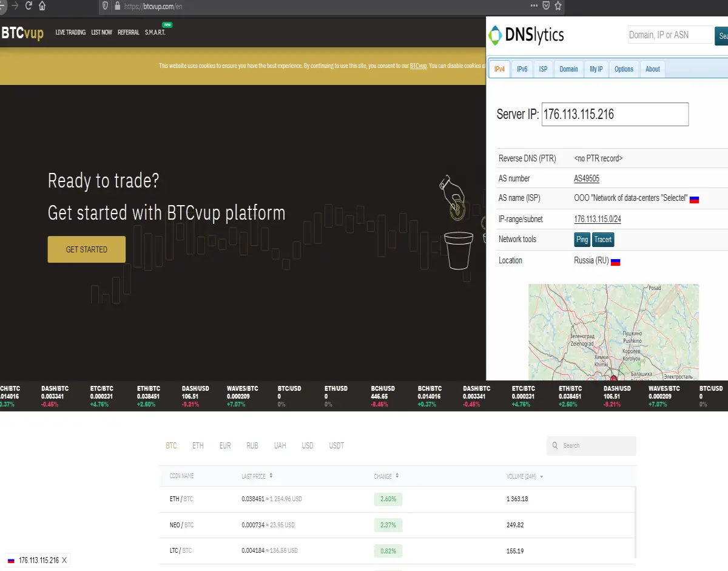
Task: Click the market table vertical scrollbar
Action: tap(636, 522)
